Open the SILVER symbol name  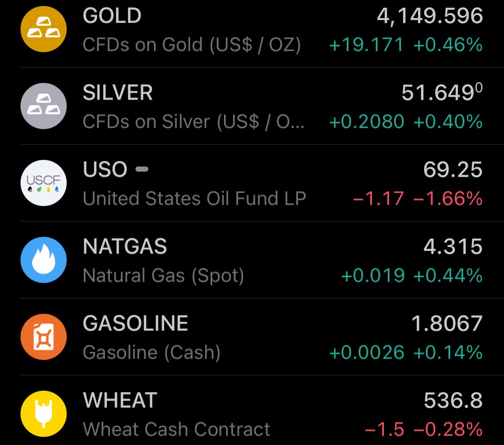click(x=118, y=93)
